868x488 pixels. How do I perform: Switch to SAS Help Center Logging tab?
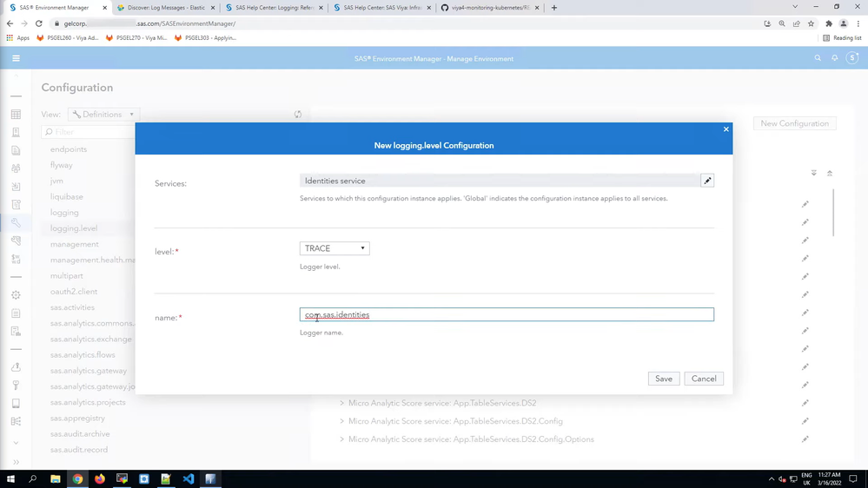pos(274,8)
